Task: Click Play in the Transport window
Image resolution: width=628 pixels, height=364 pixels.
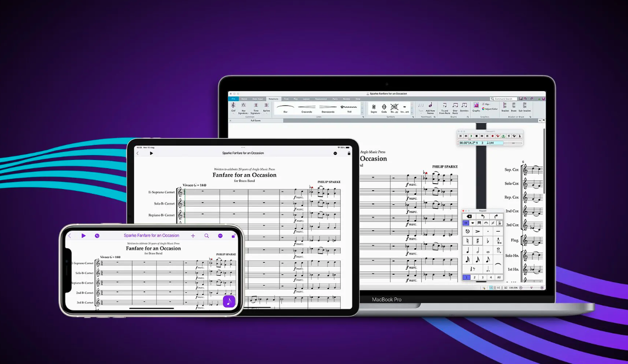Action: [x=471, y=136]
